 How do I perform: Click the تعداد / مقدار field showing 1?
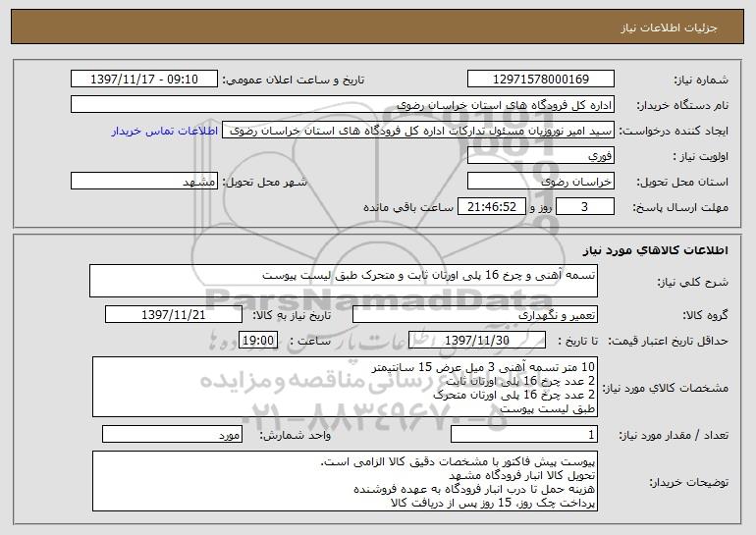[x=524, y=435]
